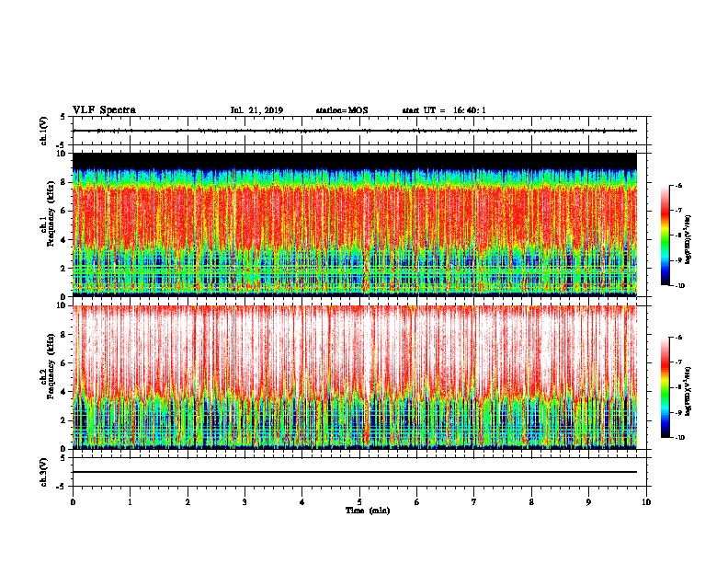Click time axis tick label "3"
The image size is (728, 563).
[245, 502]
